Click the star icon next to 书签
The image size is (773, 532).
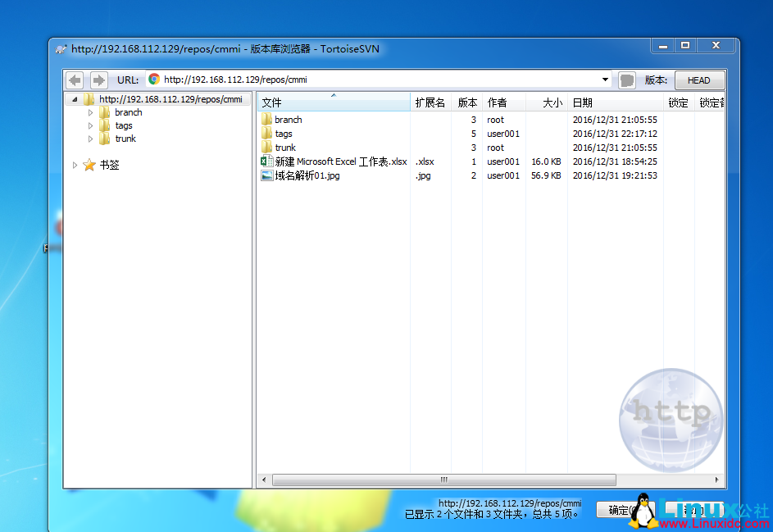[x=89, y=165]
